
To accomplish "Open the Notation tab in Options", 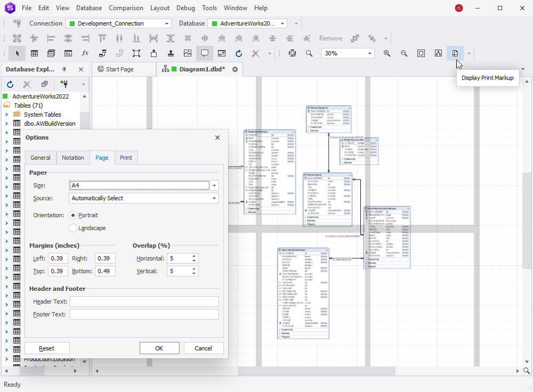I will [x=73, y=157].
